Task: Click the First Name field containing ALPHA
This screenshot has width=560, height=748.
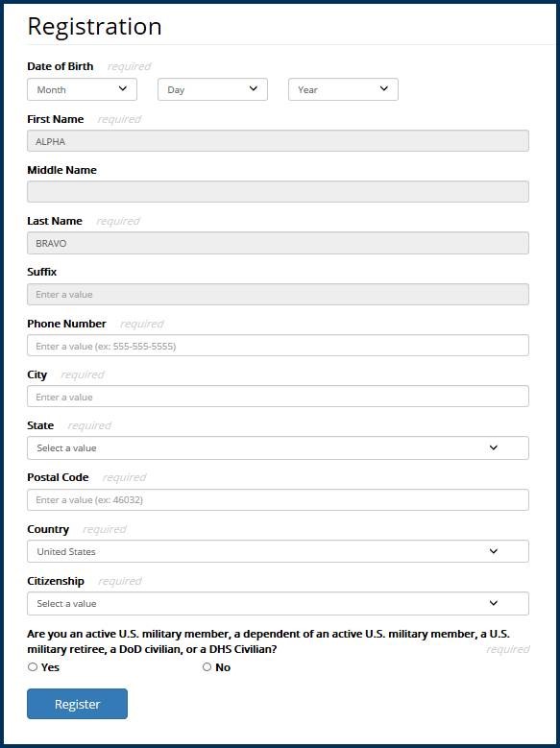Action: click(278, 141)
